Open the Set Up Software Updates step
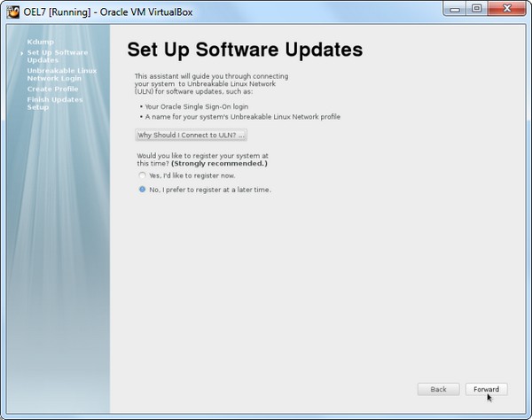This screenshot has height=420, width=532. (x=57, y=56)
